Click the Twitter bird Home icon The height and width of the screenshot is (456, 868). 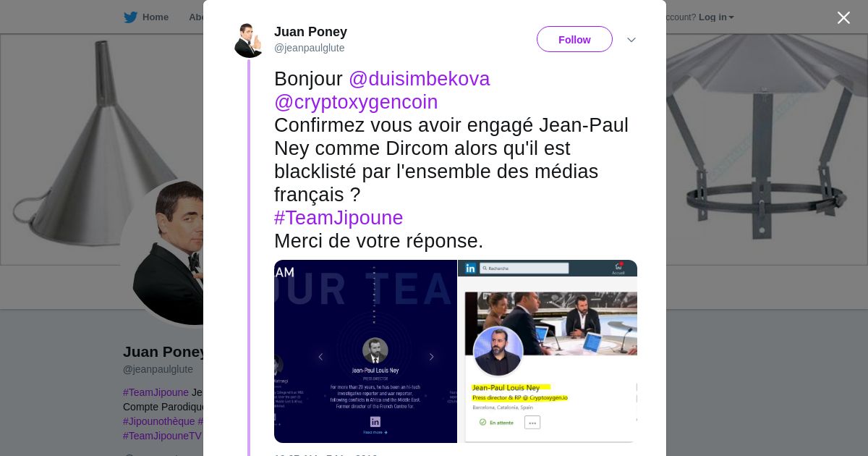coord(130,17)
